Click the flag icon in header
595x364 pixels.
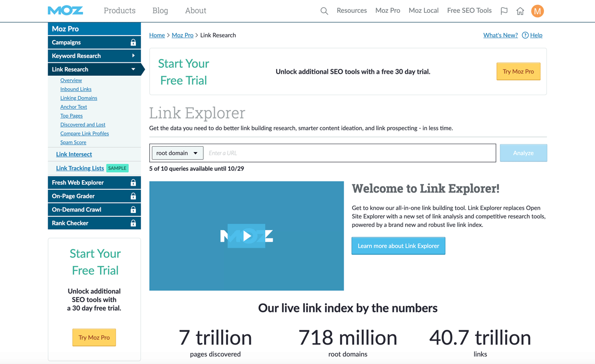(504, 11)
